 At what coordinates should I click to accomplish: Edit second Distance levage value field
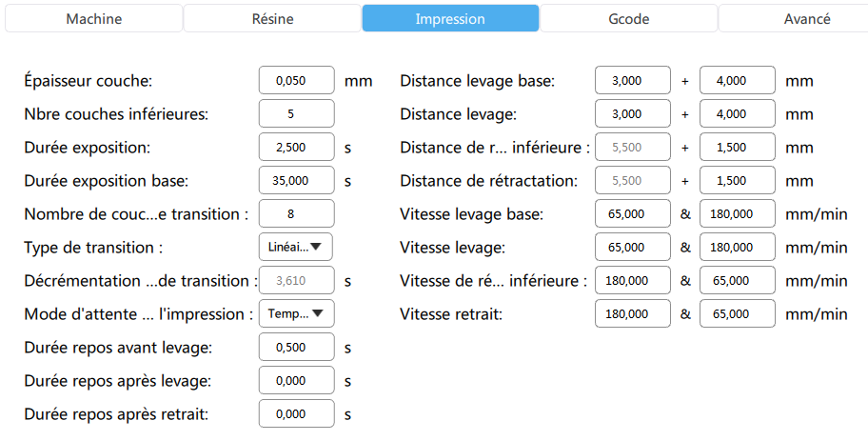click(x=738, y=114)
